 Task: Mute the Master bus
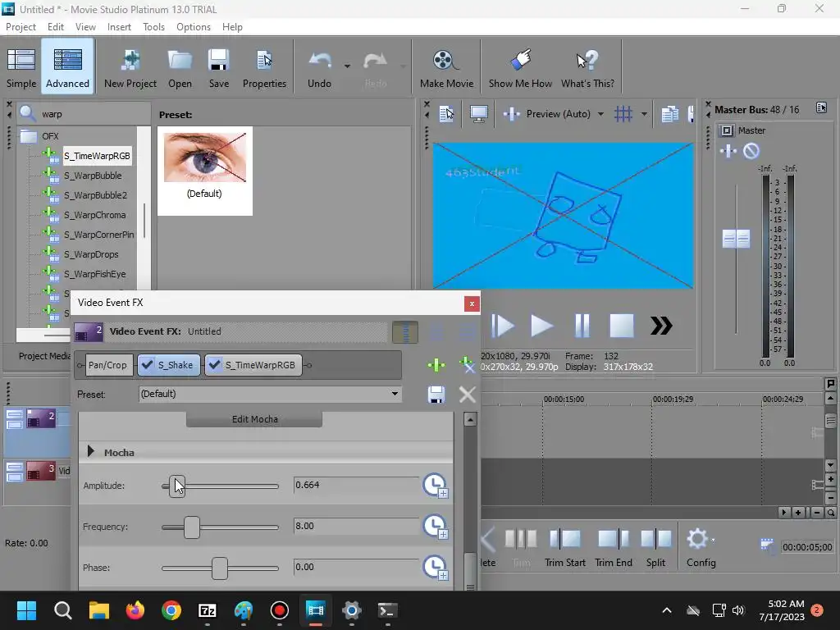click(x=751, y=151)
